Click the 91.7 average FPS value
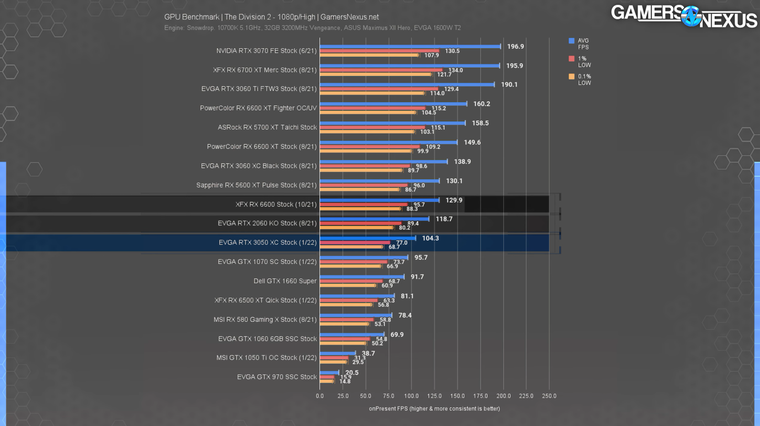Image resolution: width=760 pixels, height=426 pixels. click(x=417, y=277)
